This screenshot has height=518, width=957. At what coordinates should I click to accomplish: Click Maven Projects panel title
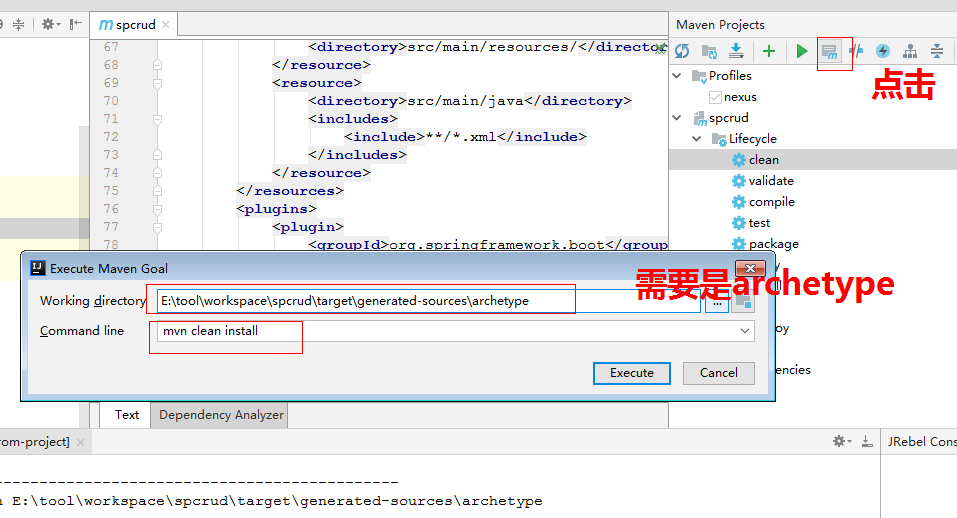tap(720, 24)
